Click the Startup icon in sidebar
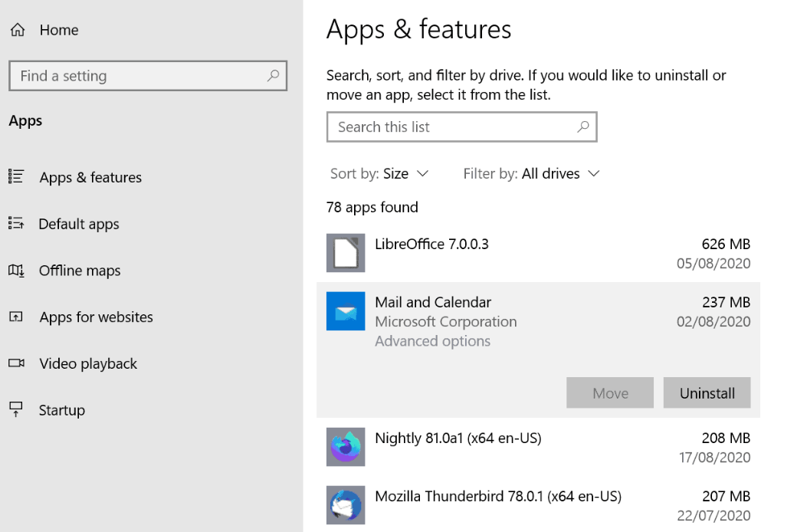This screenshot has height=532, width=807. pyautogui.click(x=16, y=410)
